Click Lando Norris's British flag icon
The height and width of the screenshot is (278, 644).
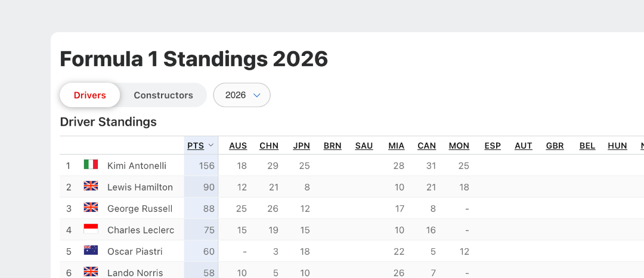point(91,271)
